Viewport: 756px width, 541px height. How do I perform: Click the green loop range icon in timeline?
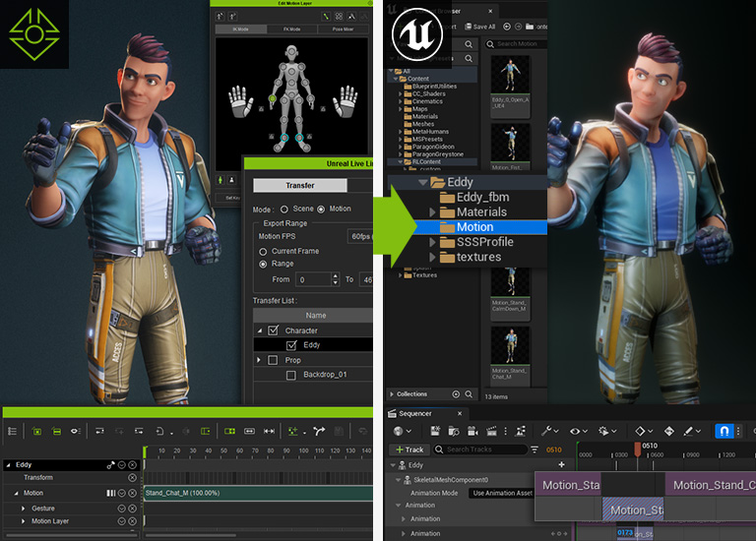click(x=229, y=431)
